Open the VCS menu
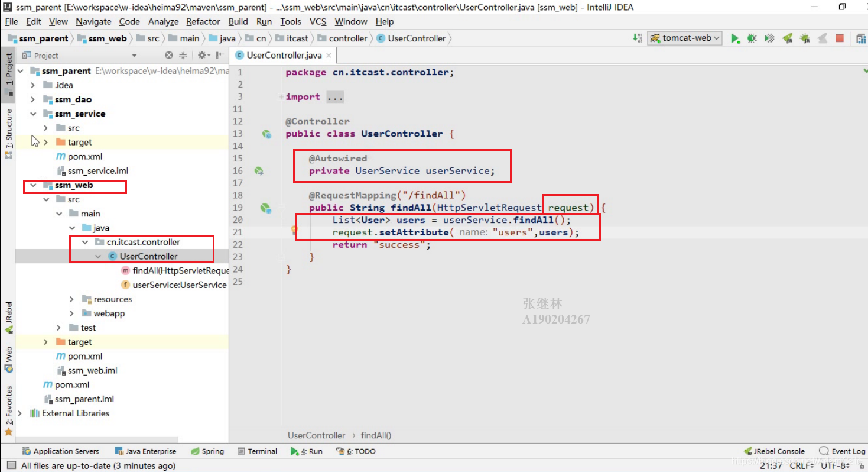Viewport: 868px width, 472px height. click(318, 21)
